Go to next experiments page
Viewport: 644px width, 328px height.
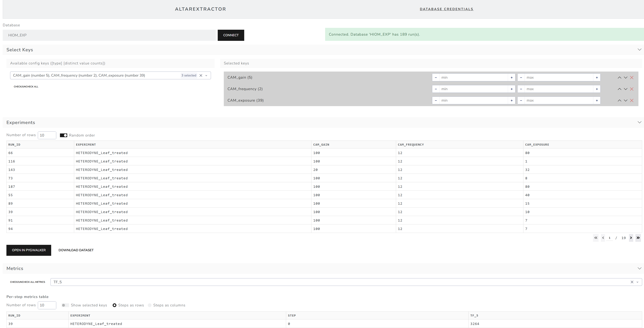pyautogui.click(x=631, y=238)
